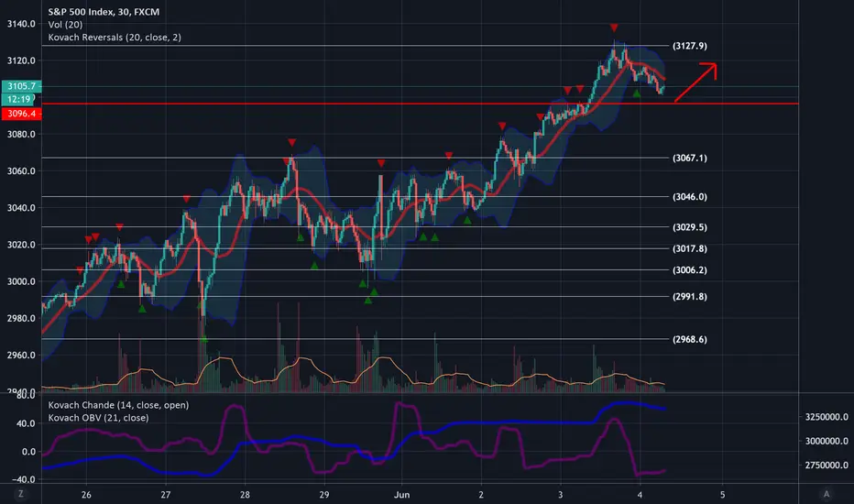Image resolution: width=854 pixels, height=504 pixels.
Task: Click the (3029.5) level label
Action: click(689, 227)
